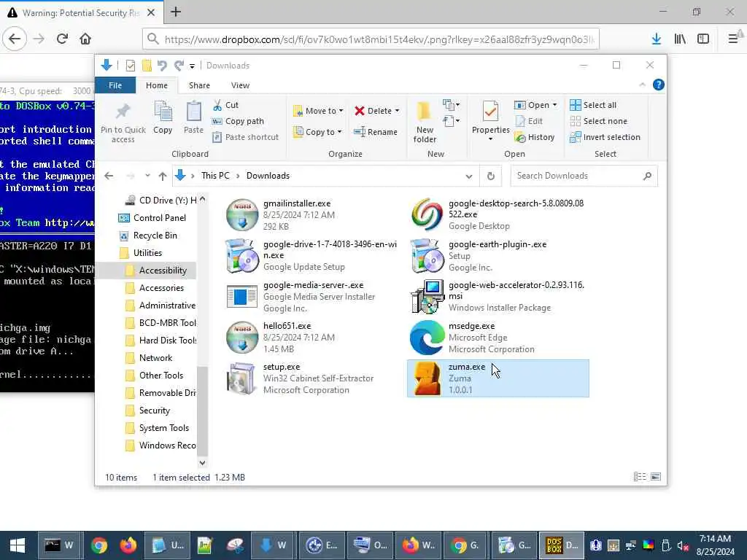747x560 pixels.
Task: Switch to the Home ribbon tab
Action: 157,85
